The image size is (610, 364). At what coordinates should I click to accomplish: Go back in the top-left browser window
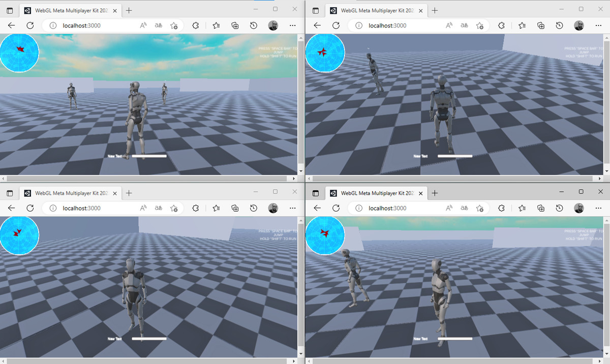point(12,25)
